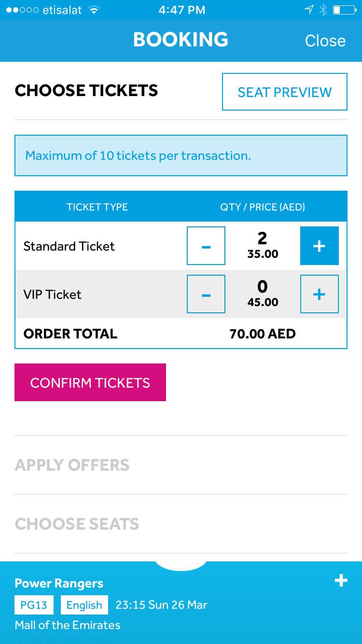Tap the Wi-Fi signal icon

[94, 10]
